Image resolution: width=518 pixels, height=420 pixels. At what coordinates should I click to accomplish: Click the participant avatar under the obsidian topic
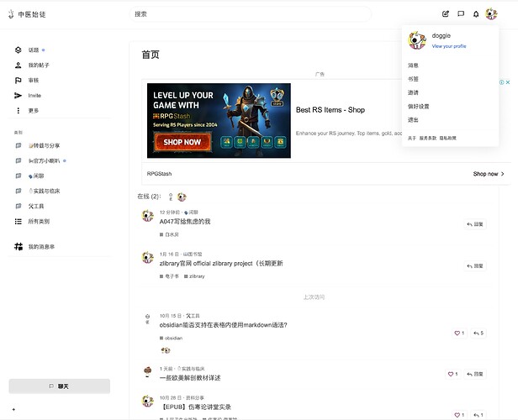tap(166, 350)
